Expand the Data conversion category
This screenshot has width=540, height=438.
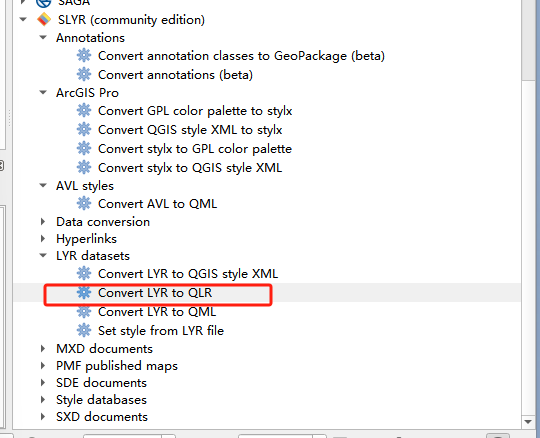(x=43, y=221)
